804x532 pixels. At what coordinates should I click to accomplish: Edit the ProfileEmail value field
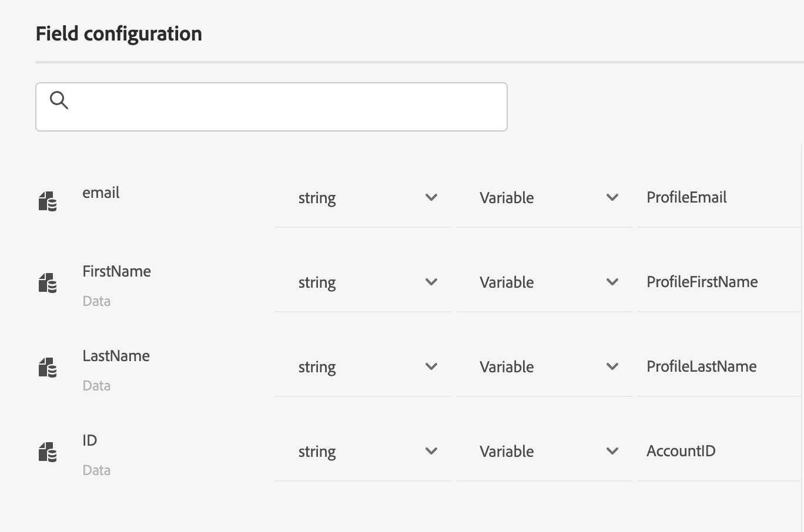[x=717, y=198]
